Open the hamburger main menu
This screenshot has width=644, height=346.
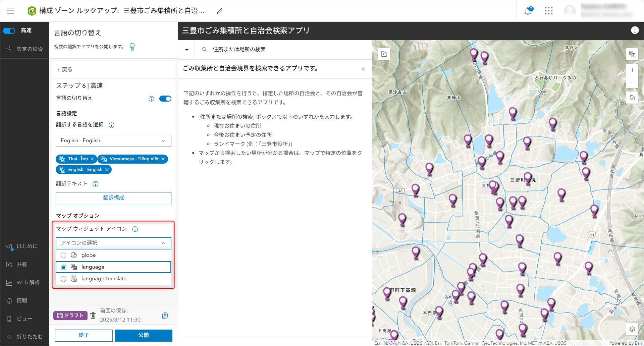pyautogui.click(x=11, y=11)
